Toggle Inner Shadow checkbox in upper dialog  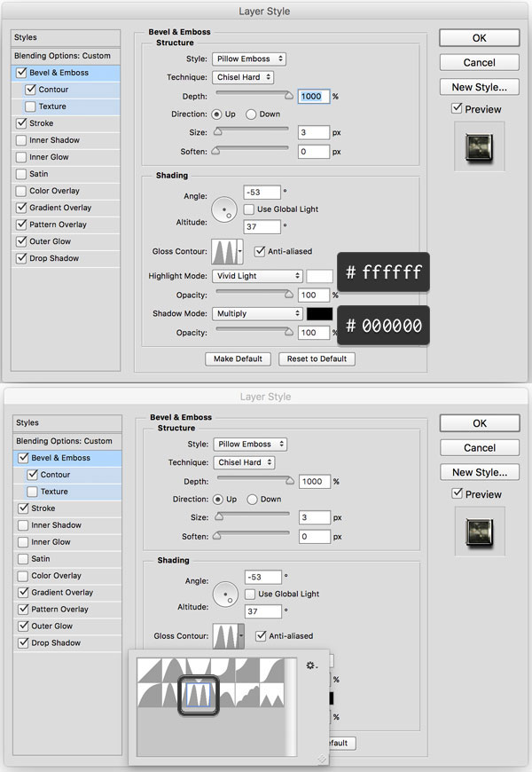pyautogui.click(x=20, y=140)
